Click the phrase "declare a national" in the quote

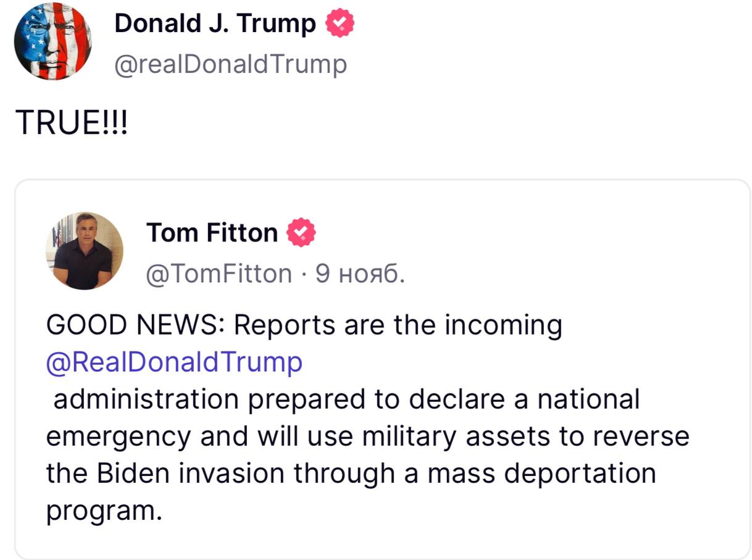[x=524, y=399]
